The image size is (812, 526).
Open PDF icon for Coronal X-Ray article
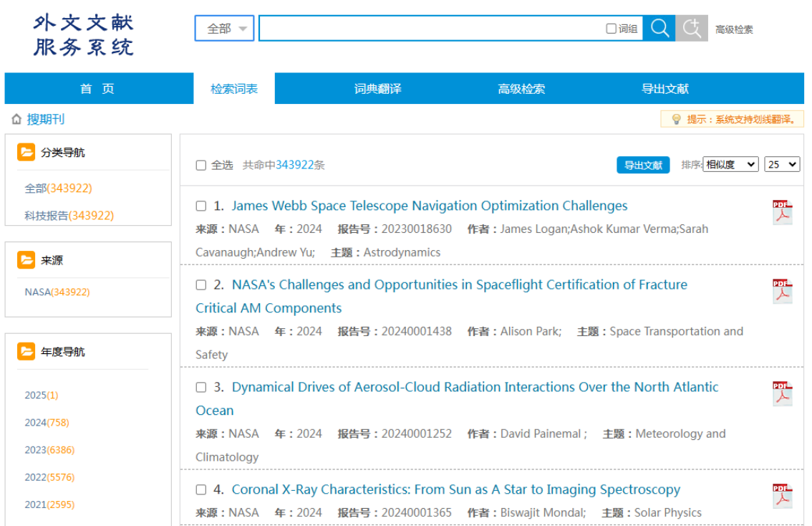[x=782, y=496]
